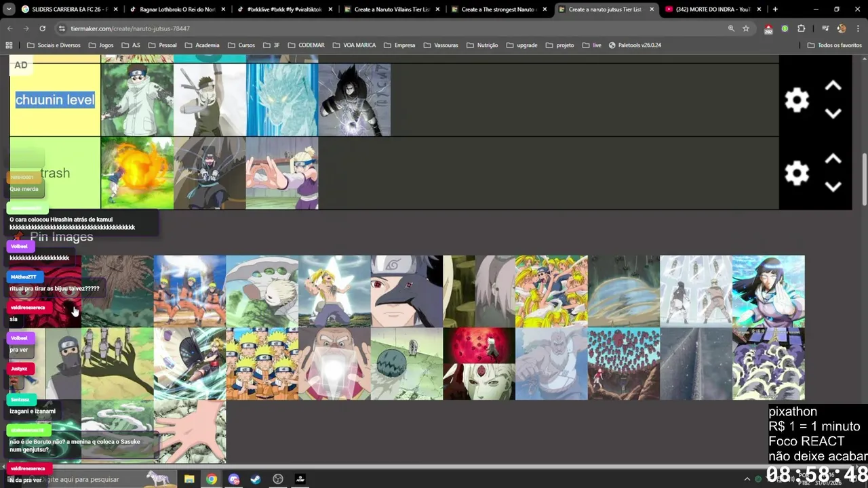
Task: Open Todos os favoritos folder
Action: [x=835, y=45]
